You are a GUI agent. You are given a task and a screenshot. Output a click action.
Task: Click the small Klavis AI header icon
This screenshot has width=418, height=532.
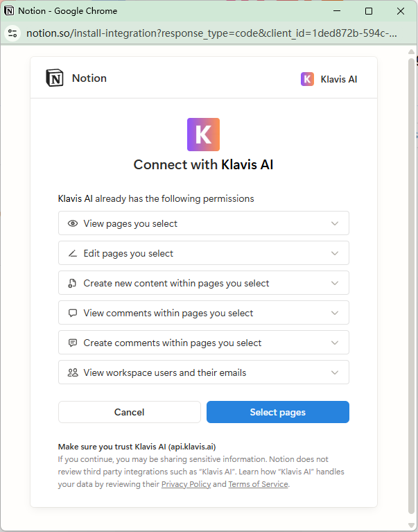(x=307, y=79)
